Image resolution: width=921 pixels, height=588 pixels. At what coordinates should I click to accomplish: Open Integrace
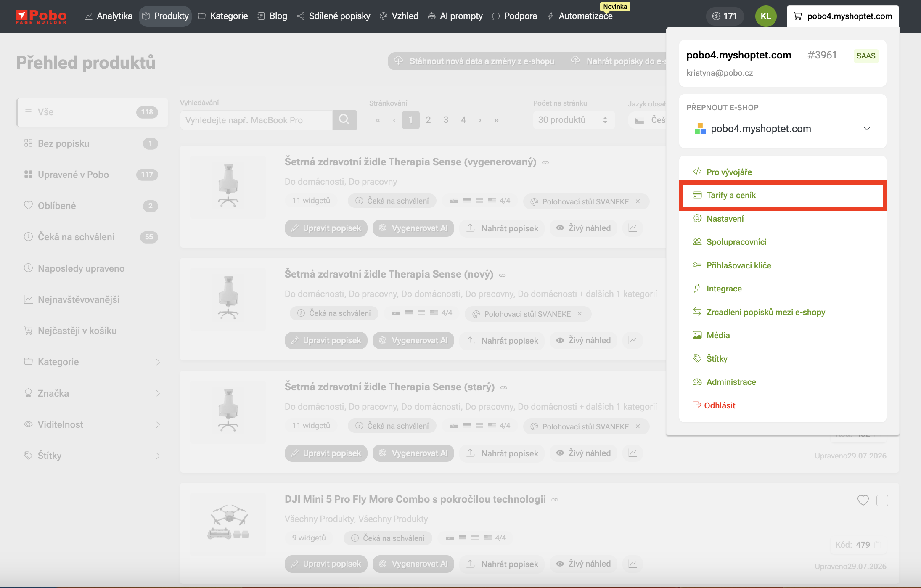point(717,289)
